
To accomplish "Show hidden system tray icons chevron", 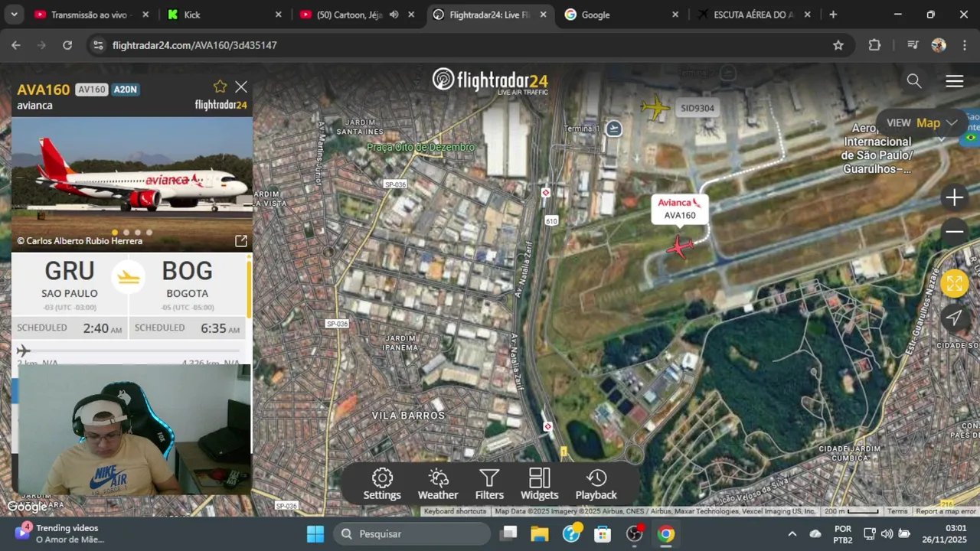I will click(x=792, y=534).
